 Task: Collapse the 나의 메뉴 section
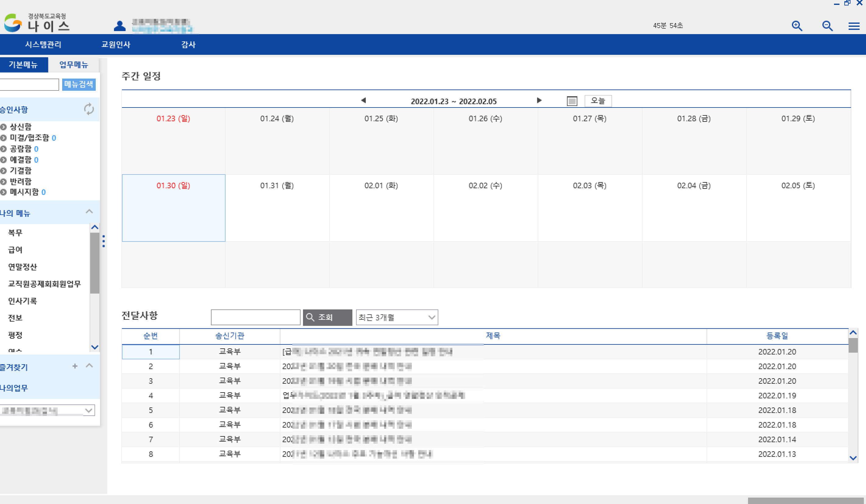89,211
